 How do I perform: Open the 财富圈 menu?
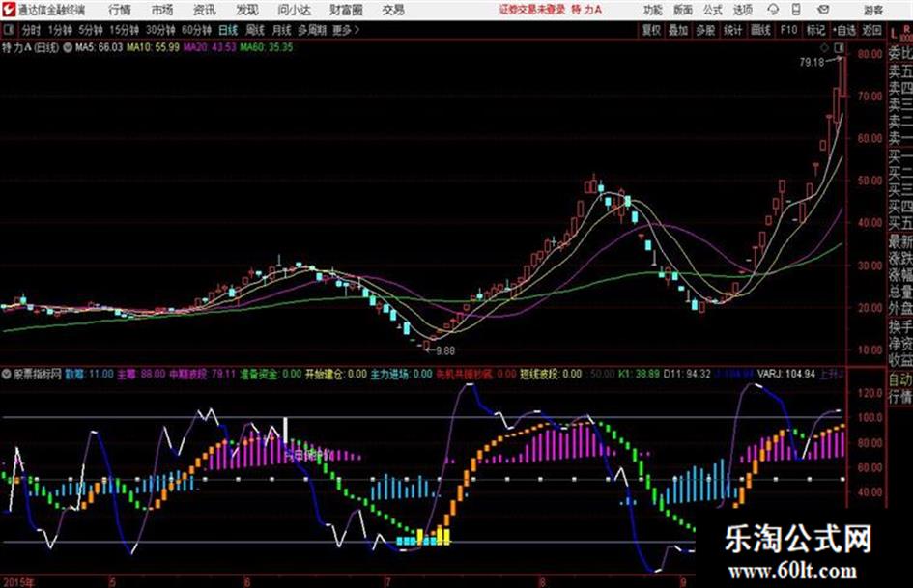347,10
